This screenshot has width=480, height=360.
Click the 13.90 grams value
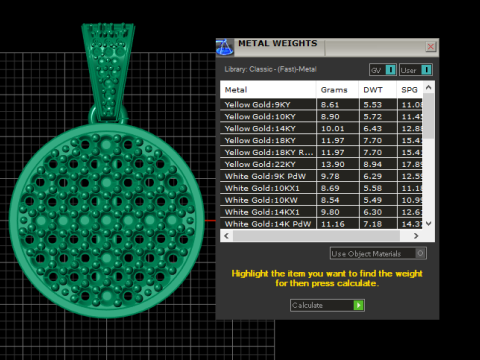332,164
